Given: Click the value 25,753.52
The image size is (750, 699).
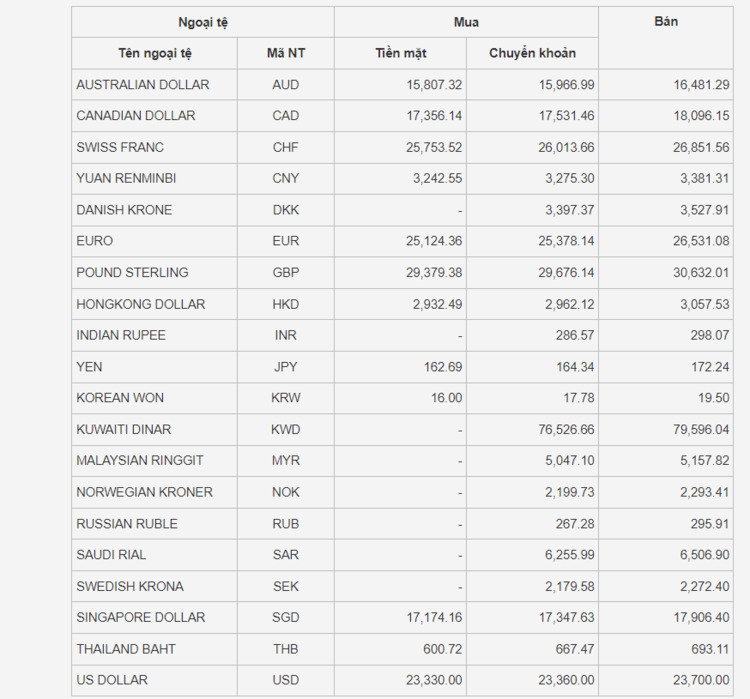Looking at the screenshot, I should (x=434, y=147).
